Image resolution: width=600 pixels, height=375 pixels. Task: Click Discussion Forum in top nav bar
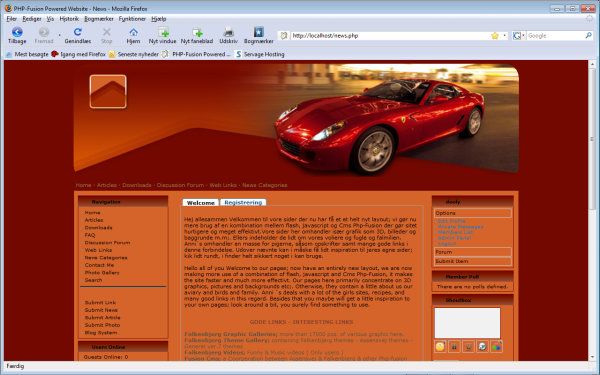pos(180,185)
